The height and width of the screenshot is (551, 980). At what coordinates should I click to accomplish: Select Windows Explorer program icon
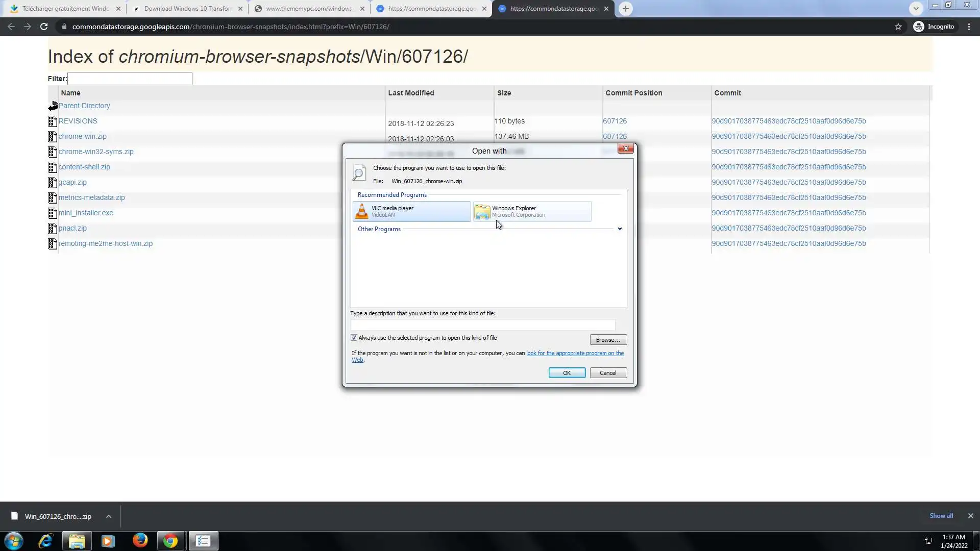coord(482,211)
